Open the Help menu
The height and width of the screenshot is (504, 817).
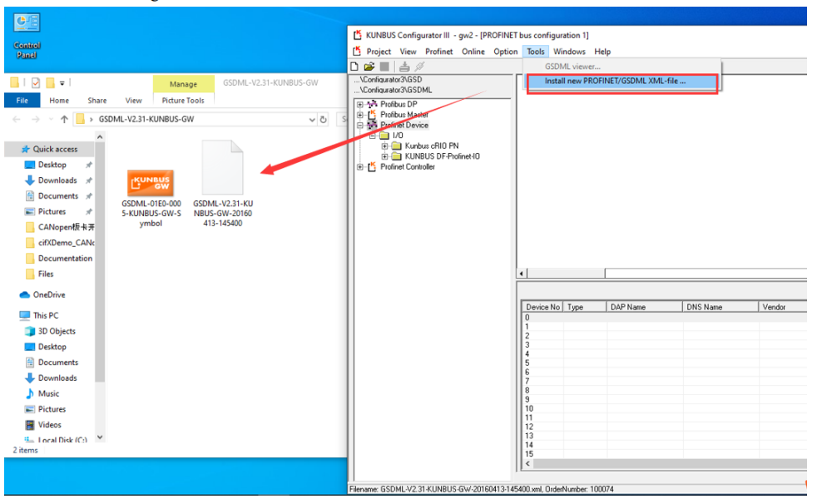click(602, 52)
